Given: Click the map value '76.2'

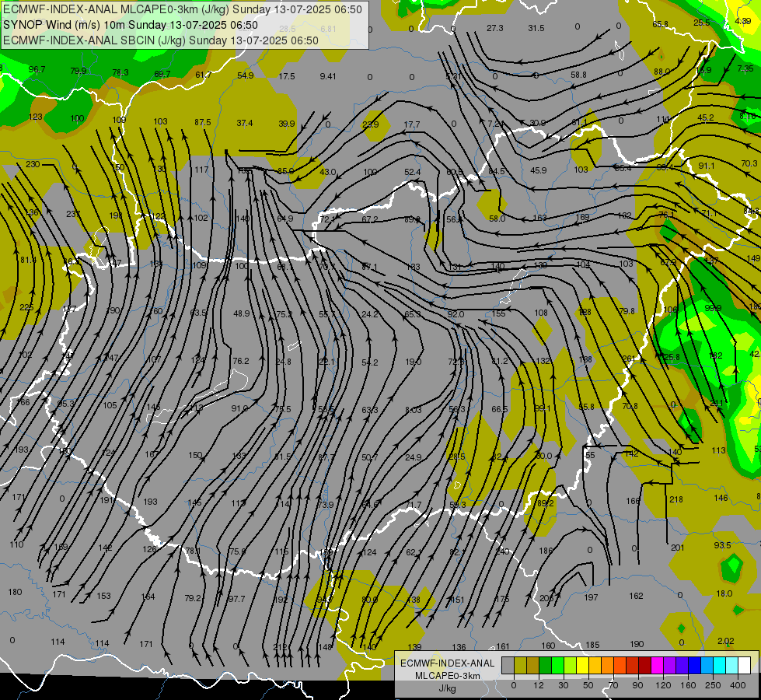Looking at the screenshot, I should point(241,361).
